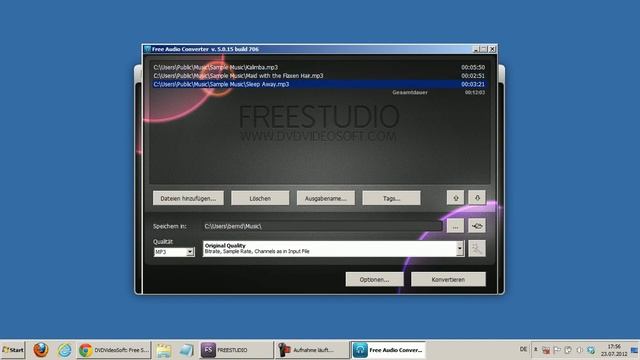
Task: Open the preset editor wand icon
Action: 477,249
